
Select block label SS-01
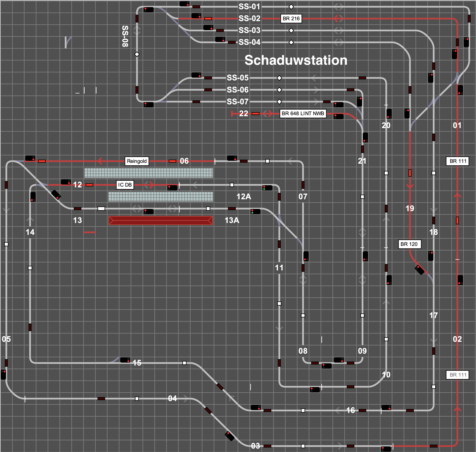coord(250,7)
